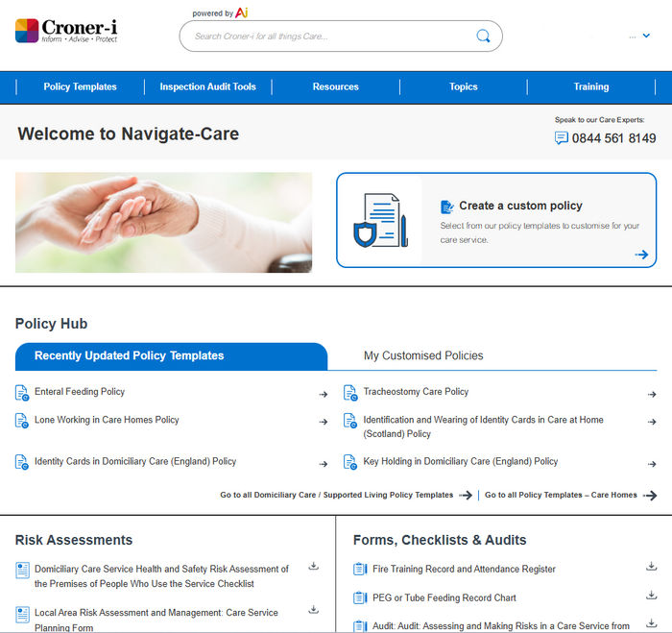Open the Topics navigation menu
The image size is (672, 633).
click(463, 86)
